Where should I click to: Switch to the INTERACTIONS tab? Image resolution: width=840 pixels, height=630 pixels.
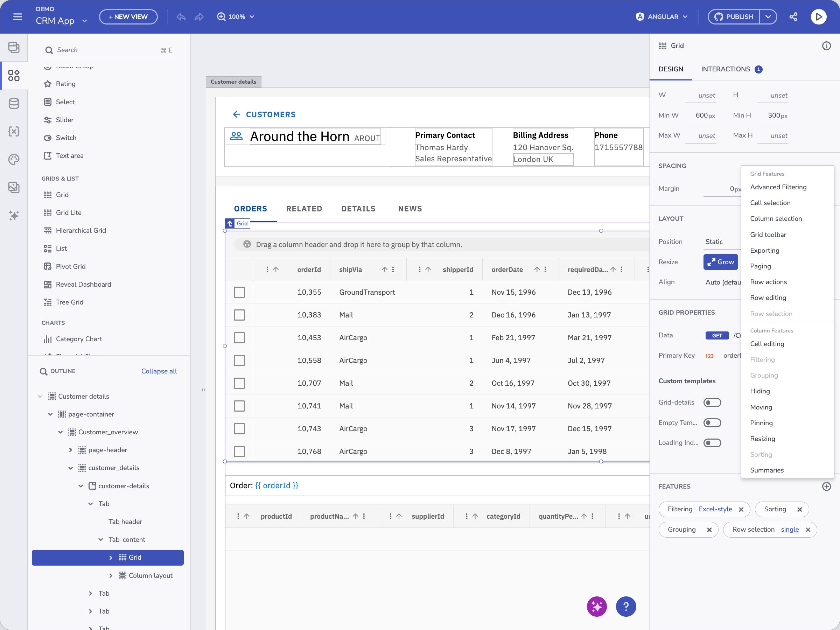click(731, 69)
